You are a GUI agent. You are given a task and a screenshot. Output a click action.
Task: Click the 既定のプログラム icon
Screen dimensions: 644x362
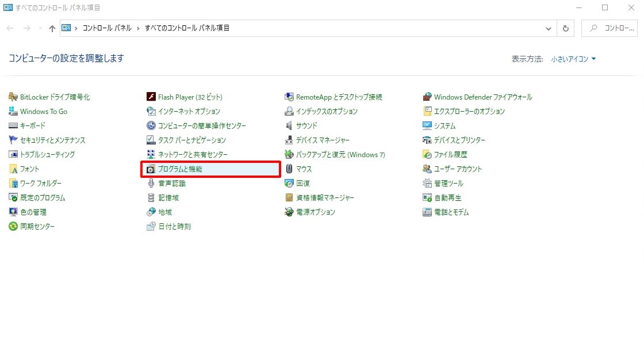click(x=13, y=197)
